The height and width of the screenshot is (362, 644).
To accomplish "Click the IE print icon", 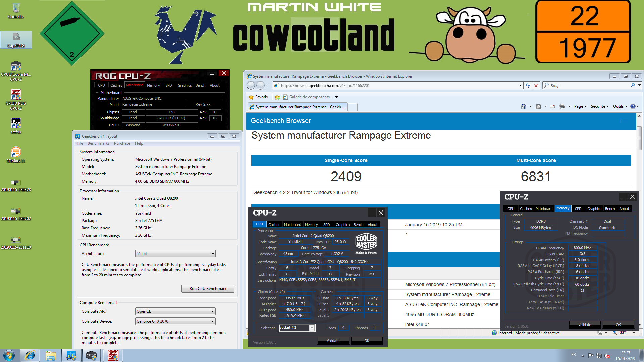I will pos(562,106).
